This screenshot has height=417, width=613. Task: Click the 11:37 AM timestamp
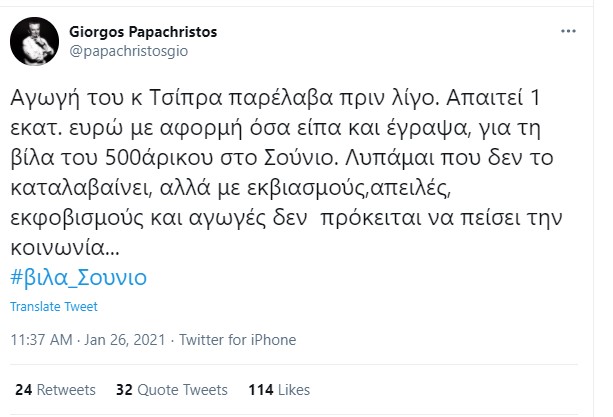pyautogui.click(x=41, y=339)
